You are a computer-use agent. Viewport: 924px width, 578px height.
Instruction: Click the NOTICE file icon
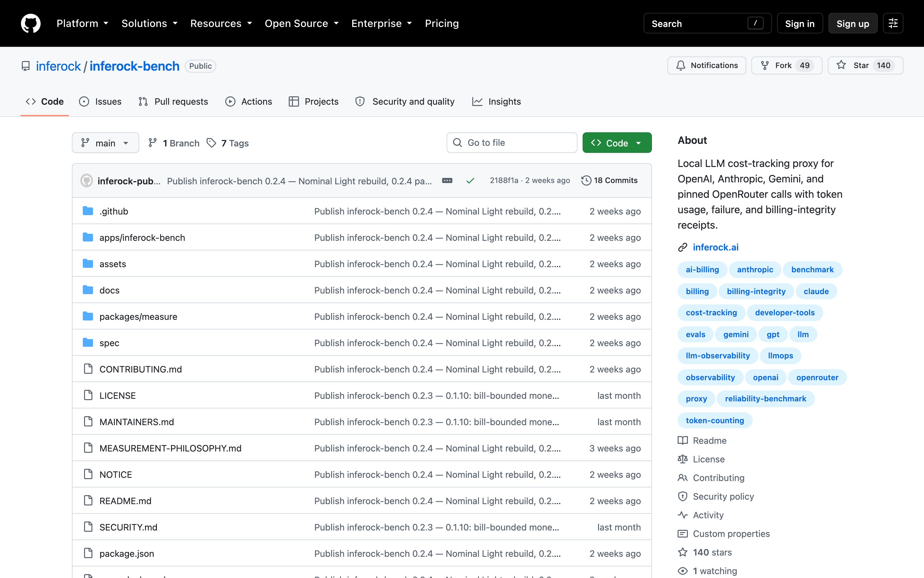click(x=88, y=474)
